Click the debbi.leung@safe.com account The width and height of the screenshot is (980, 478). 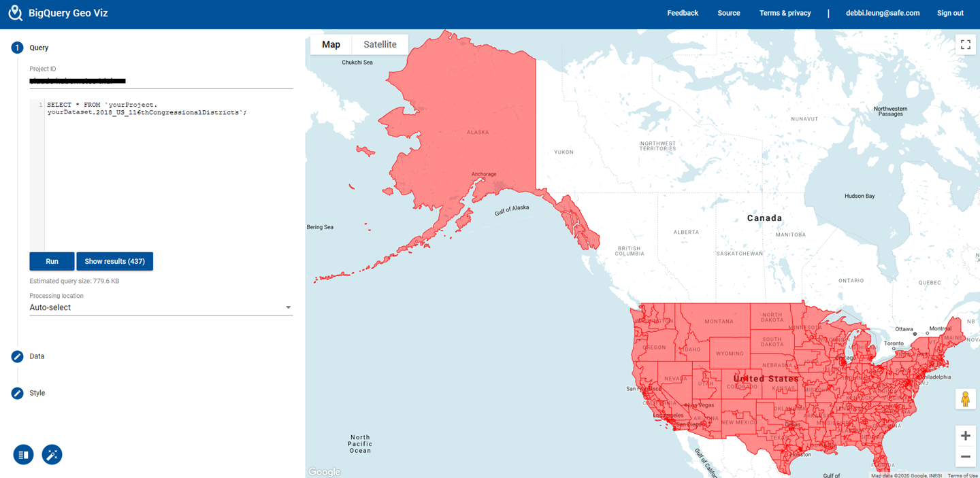tap(883, 13)
